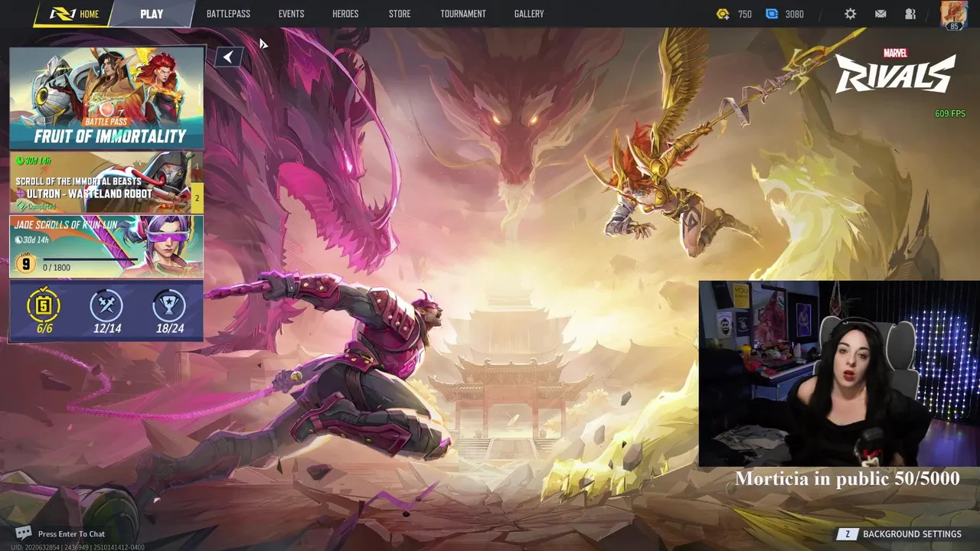Open the player profile avatar
This screenshot has height=551, width=980.
953,15
